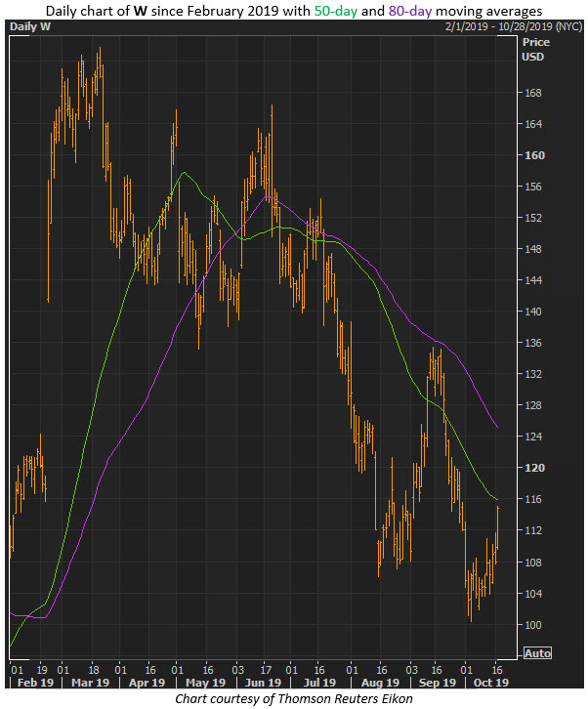Image resolution: width=588 pixels, height=709 pixels.
Task: Click the 156 price axis label
Action: pos(532,187)
